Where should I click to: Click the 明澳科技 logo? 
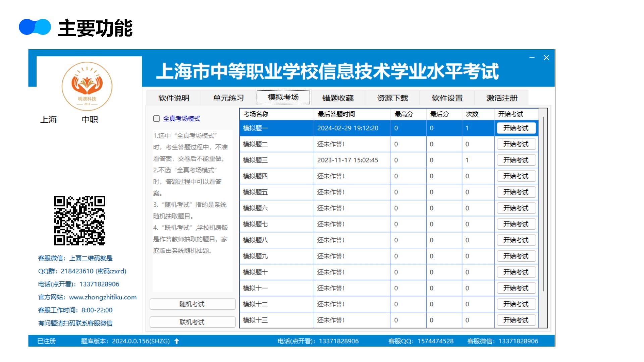[x=87, y=86]
